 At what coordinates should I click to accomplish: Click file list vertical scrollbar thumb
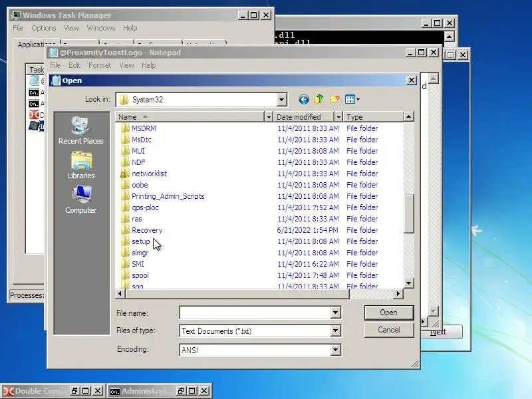[x=408, y=213]
